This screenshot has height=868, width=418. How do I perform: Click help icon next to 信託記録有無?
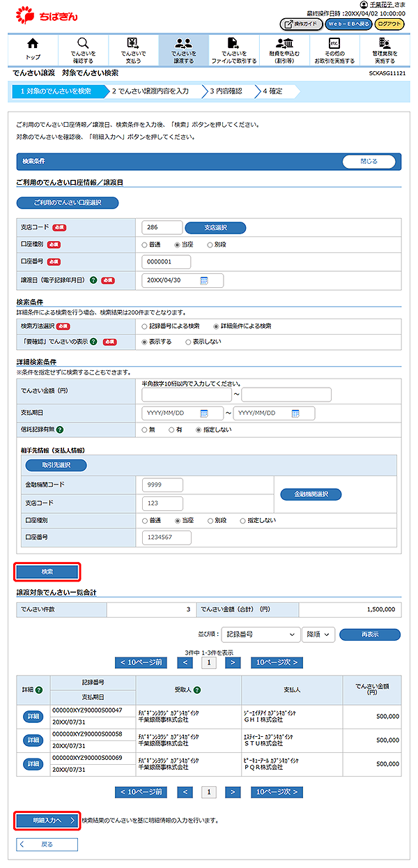point(61,429)
